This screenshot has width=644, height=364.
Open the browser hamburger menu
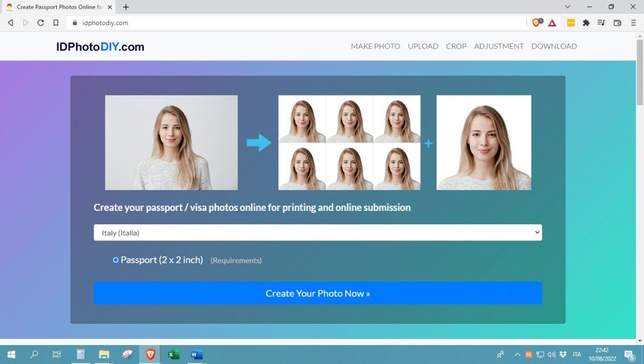pyautogui.click(x=634, y=23)
